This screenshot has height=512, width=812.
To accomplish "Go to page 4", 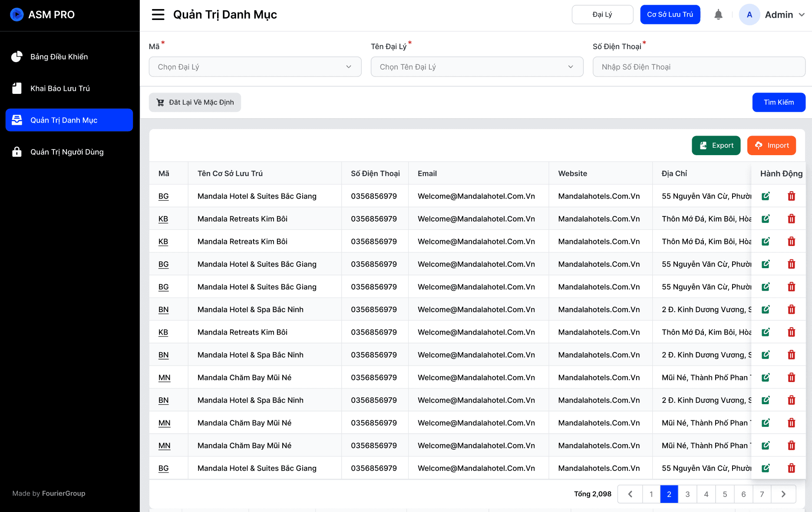I will click(x=706, y=494).
